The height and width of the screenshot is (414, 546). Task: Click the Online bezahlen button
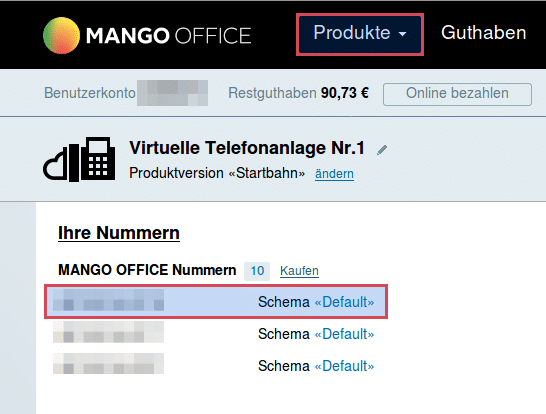point(457,94)
